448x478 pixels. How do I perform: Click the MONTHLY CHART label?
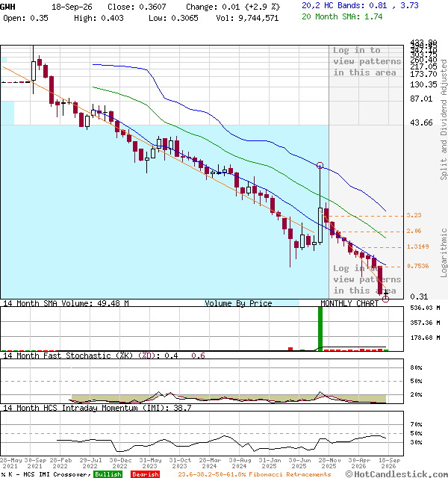click(349, 303)
